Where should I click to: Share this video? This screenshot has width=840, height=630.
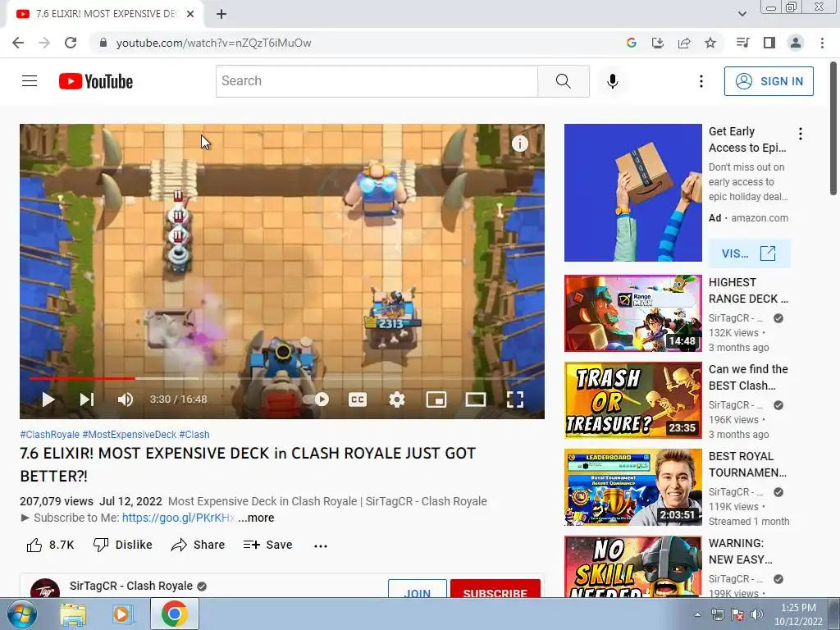pyautogui.click(x=198, y=545)
